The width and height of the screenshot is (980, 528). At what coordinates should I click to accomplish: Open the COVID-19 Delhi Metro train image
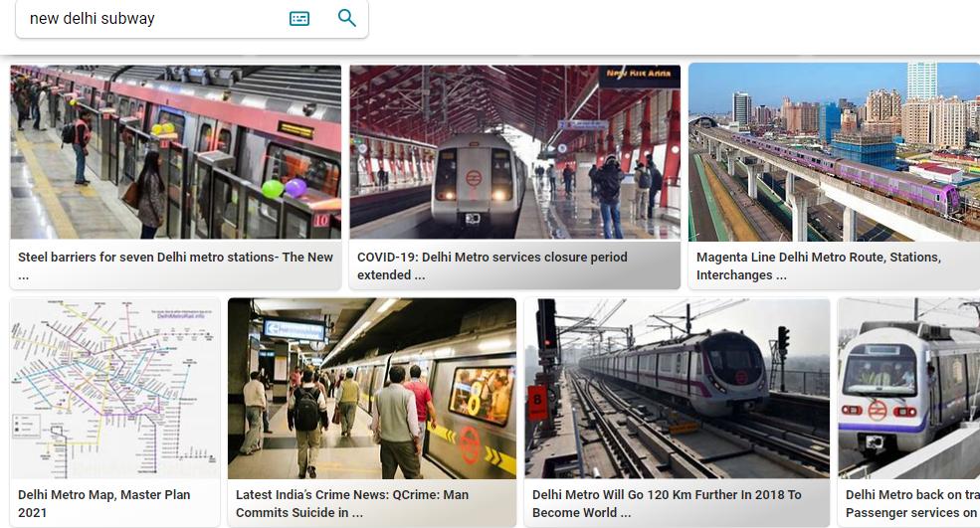[514, 152]
